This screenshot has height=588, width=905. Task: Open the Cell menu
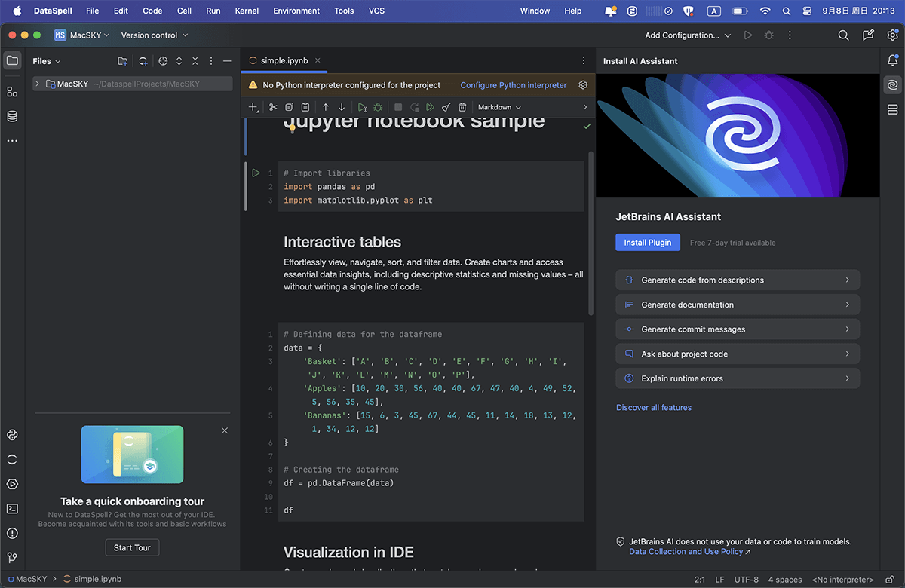(184, 11)
